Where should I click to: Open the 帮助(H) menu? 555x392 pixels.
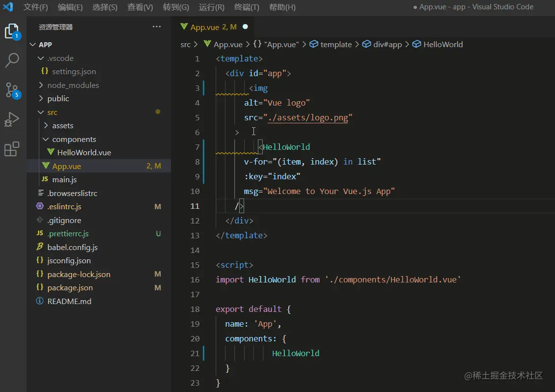282,7
